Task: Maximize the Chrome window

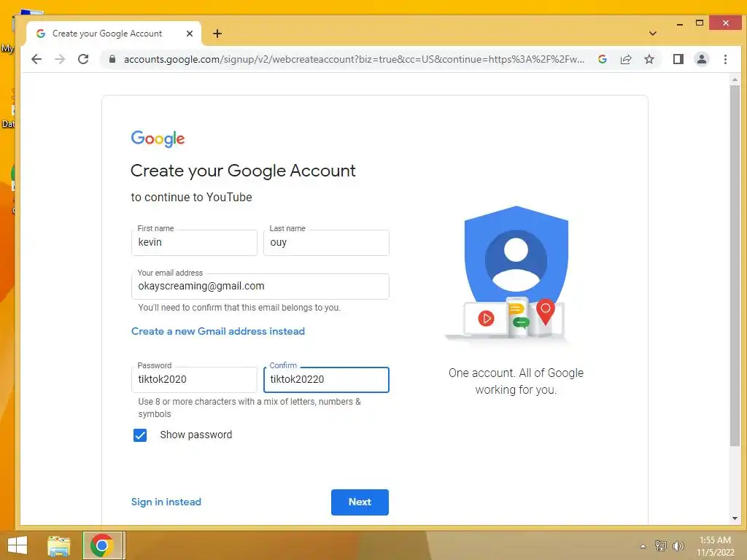Action: coord(700,23)
